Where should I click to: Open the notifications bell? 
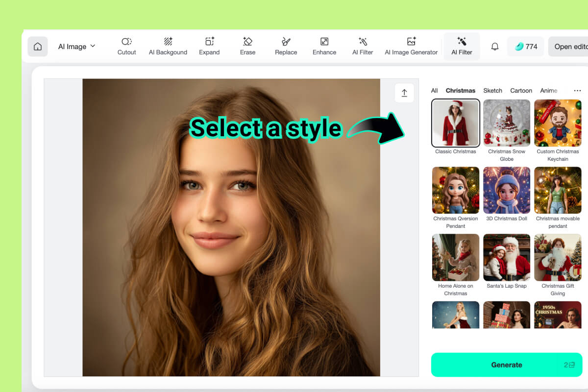pyautogui.click(x=494, y=47)
